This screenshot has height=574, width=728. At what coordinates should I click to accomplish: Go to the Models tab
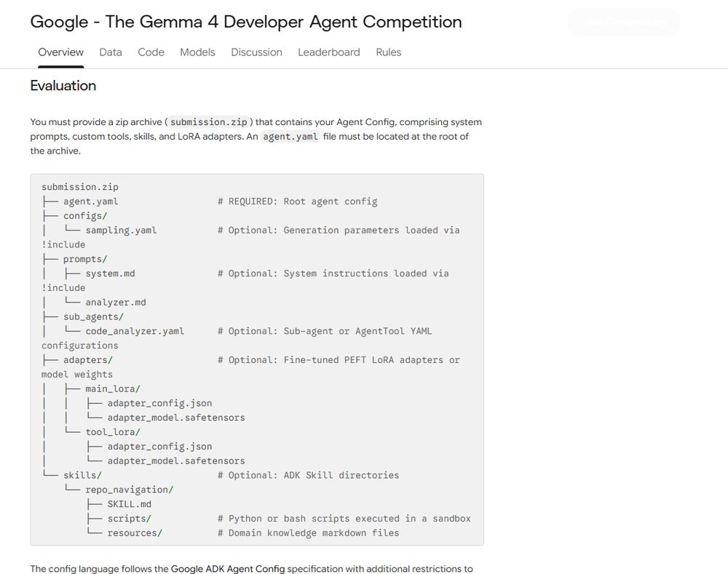click(x=197, y=52)
